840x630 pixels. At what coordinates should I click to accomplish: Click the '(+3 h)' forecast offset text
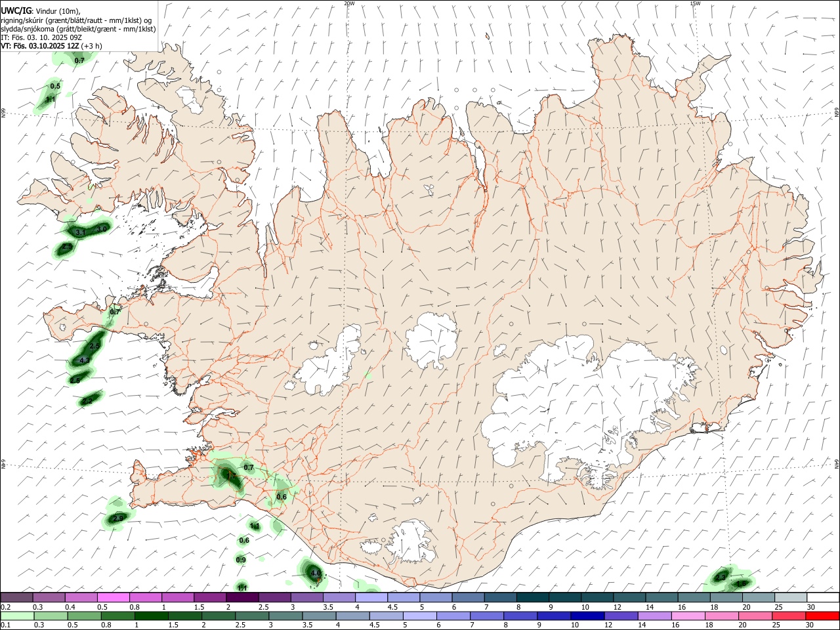(92, 46)
